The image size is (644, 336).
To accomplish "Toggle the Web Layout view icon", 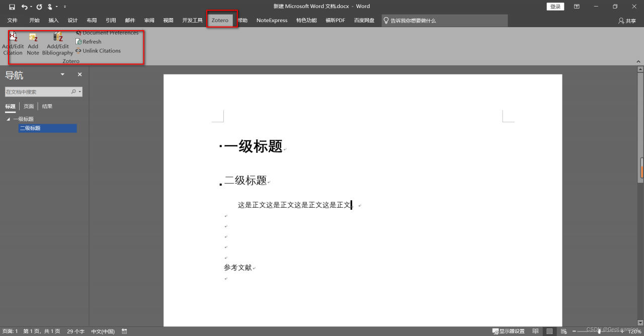I will [x=563, y=331].
